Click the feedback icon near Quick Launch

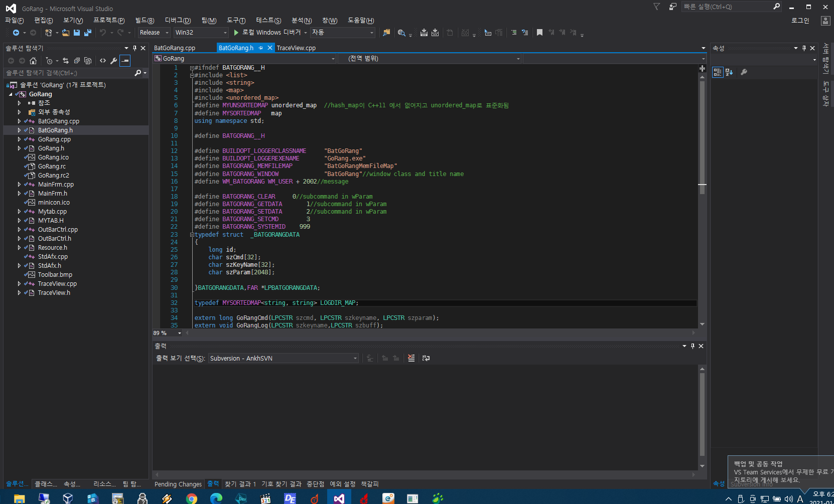673,7
